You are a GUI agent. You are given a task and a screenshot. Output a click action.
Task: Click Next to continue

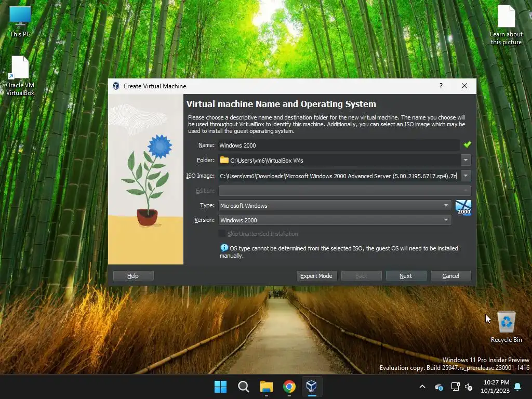coord(406,276)
